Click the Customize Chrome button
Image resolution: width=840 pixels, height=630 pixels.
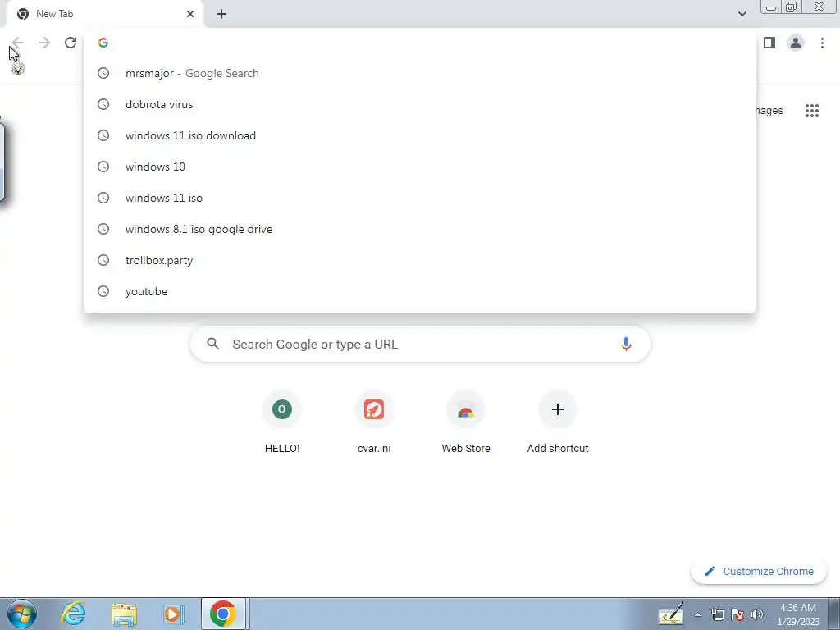(759, 571)
